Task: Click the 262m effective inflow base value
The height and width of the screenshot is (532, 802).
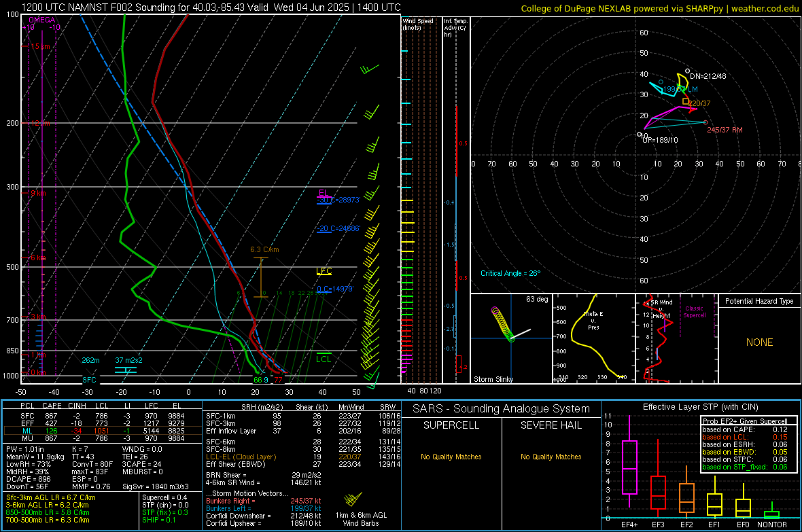Action: (x=90, y=360)
